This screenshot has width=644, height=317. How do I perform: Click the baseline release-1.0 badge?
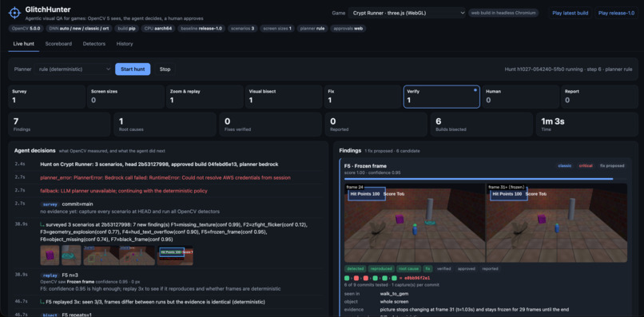coord(201,29)
